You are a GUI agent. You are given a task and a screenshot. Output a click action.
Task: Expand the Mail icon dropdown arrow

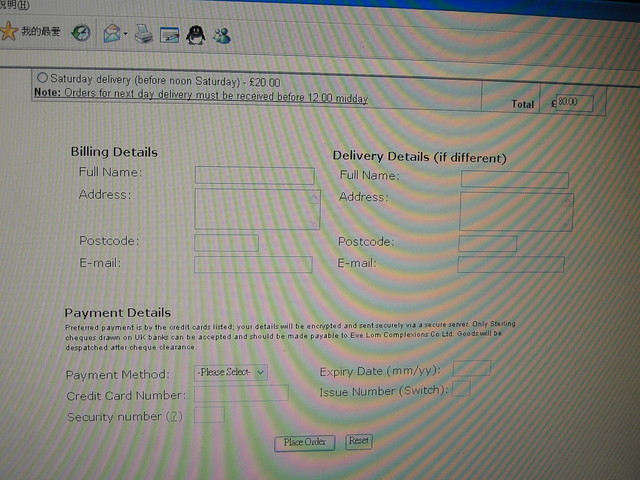(x=125, y=34)
